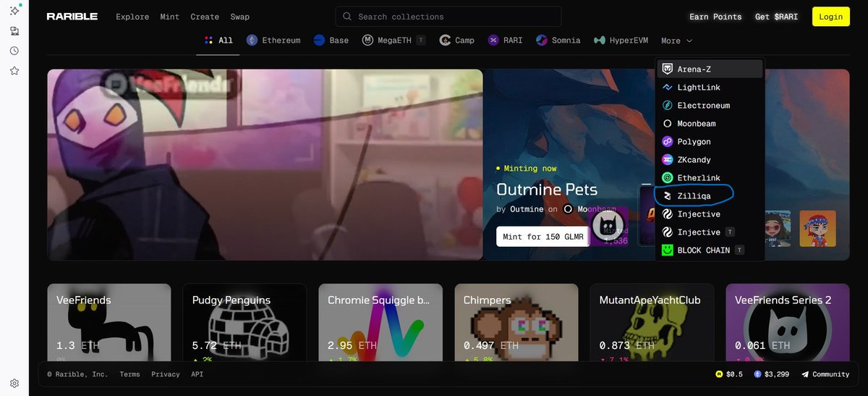Open the second left sidebar panel icon
Screen dimensions: 868x396
coord(14,31)
